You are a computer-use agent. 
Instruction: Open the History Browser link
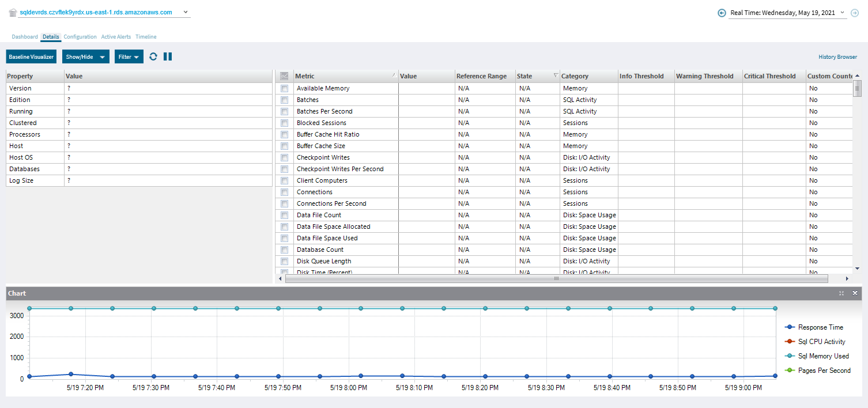[837, 57]
